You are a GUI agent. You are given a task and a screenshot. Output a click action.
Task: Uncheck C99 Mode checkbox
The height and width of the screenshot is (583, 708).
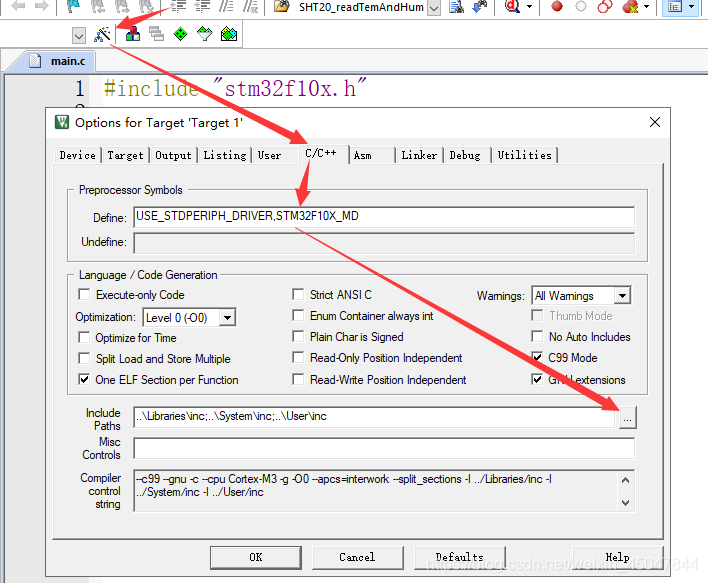tap(537, 358)
